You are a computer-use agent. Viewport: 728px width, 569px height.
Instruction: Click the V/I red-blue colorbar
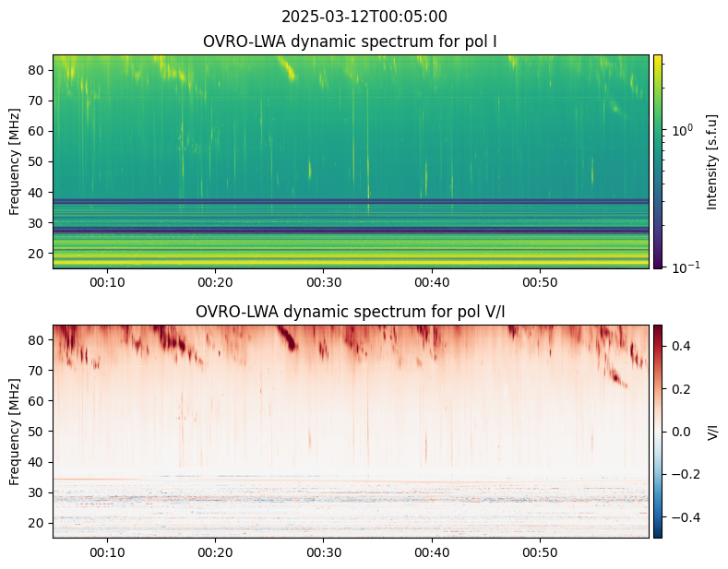[x=658, y=432]
